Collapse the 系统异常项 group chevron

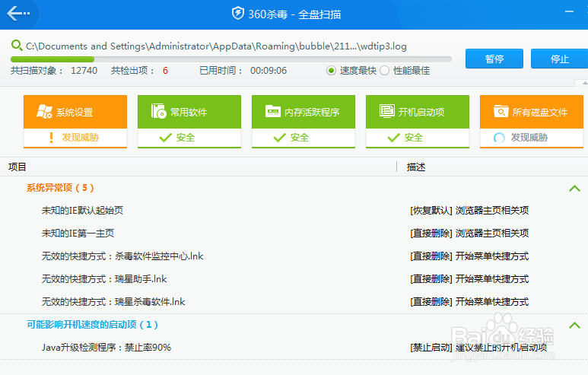(x=574, y=188)
